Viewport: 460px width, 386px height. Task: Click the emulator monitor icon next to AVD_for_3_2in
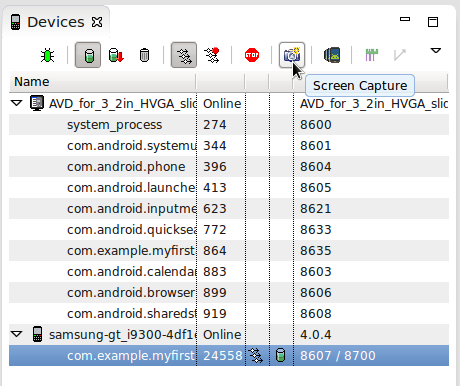pos(37,103)
